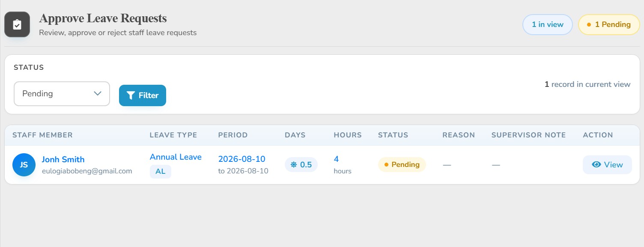
Task: Click the 'Review, approve or reject' subtitle
Action: 118,33
